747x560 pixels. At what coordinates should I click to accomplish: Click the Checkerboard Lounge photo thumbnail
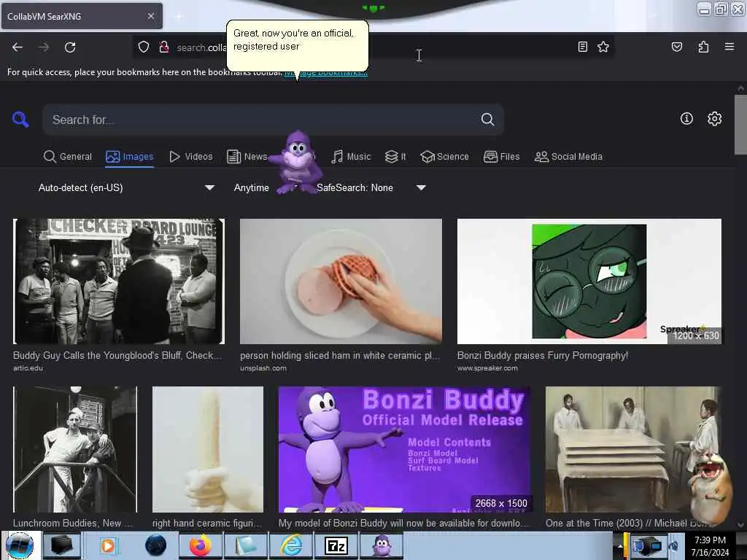[119, 281]
